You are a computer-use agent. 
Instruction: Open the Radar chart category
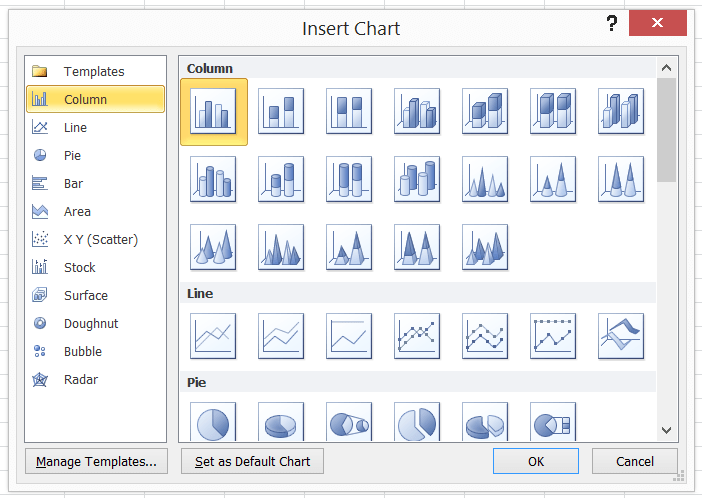click(80, 379)
